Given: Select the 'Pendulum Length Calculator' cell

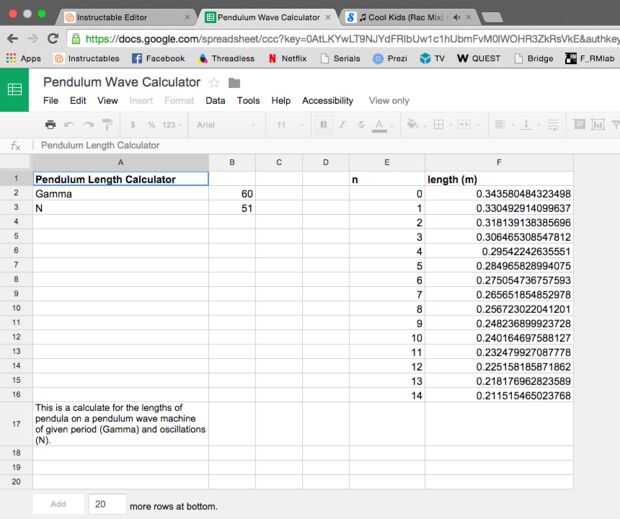Looking at the screenshot, I should click(121, 179).
